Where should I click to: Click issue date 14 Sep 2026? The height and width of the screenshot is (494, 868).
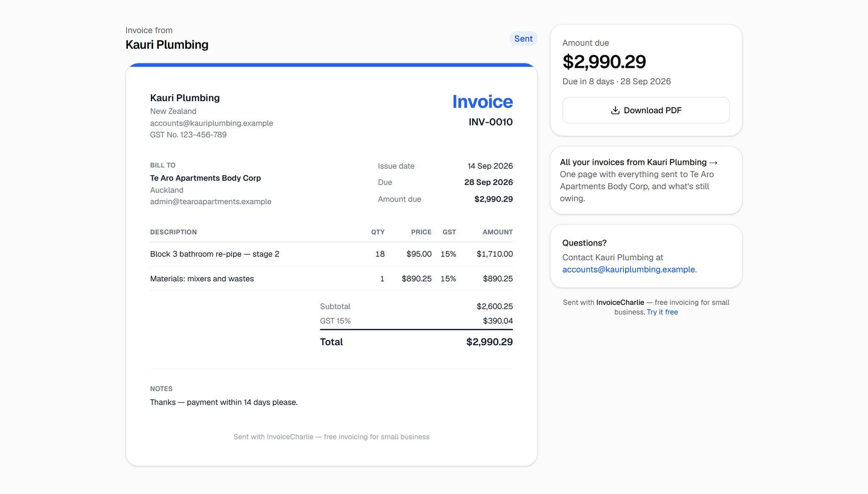[x=490, y=166]
